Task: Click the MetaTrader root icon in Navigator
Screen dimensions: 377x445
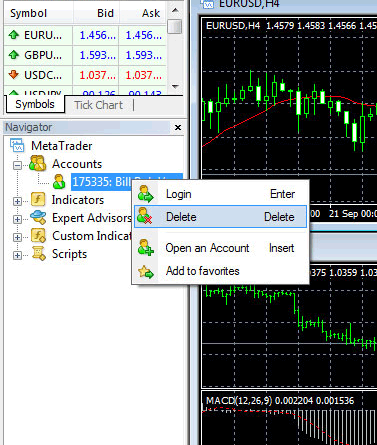Action: [17, 145]
